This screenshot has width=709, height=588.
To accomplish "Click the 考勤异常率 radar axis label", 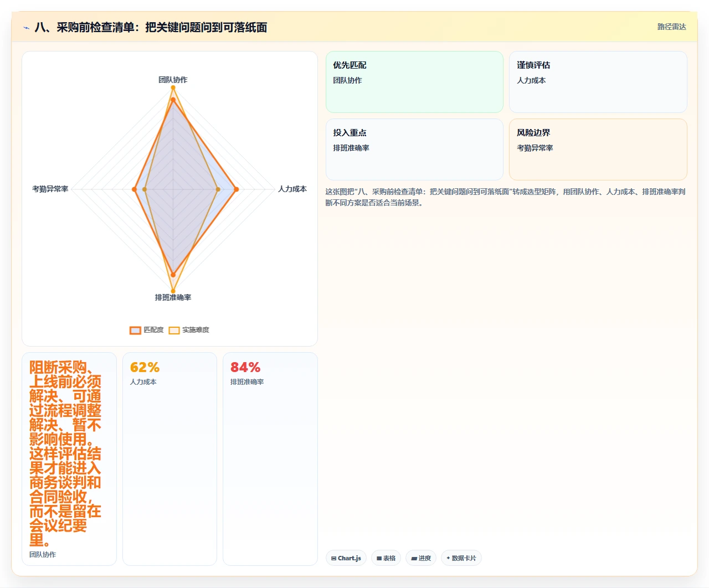I will click(50, 189).
